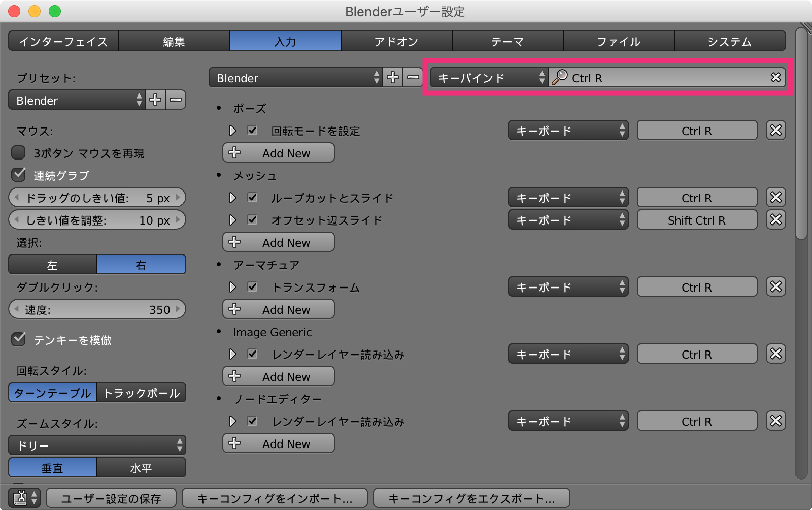The width and height of the screenshot is (812, 510).
Task: Adjust the ダブルクリック 速度 slider
Action: 97,309
